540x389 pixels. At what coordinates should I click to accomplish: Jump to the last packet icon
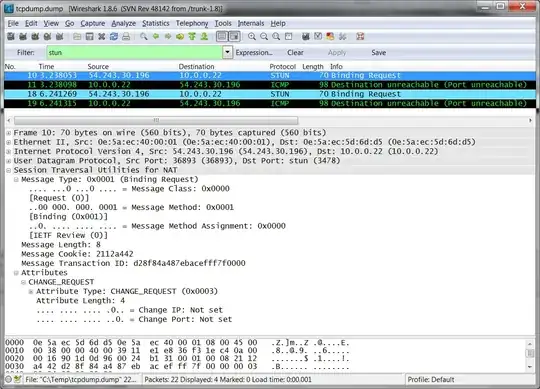tap(204, 36)
